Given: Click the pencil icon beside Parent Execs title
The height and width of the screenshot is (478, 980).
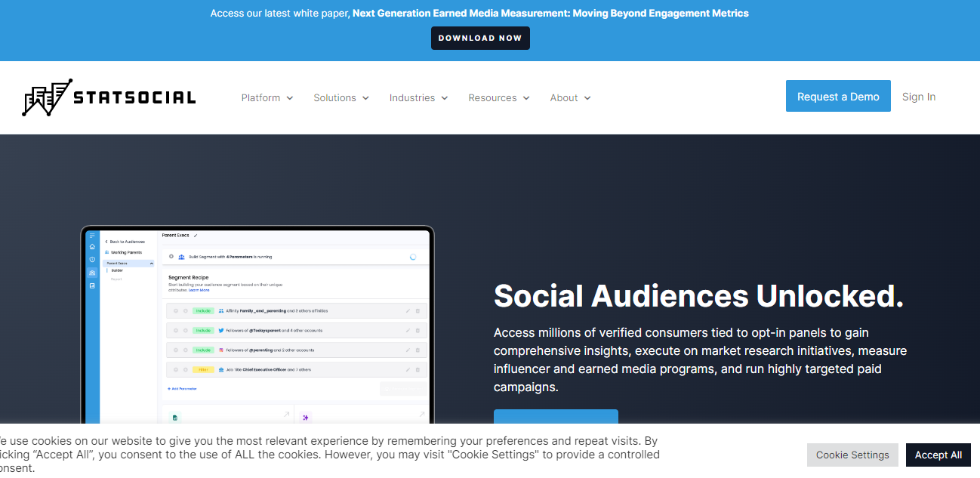Looking at the screenshot, I should click(196, 236).
